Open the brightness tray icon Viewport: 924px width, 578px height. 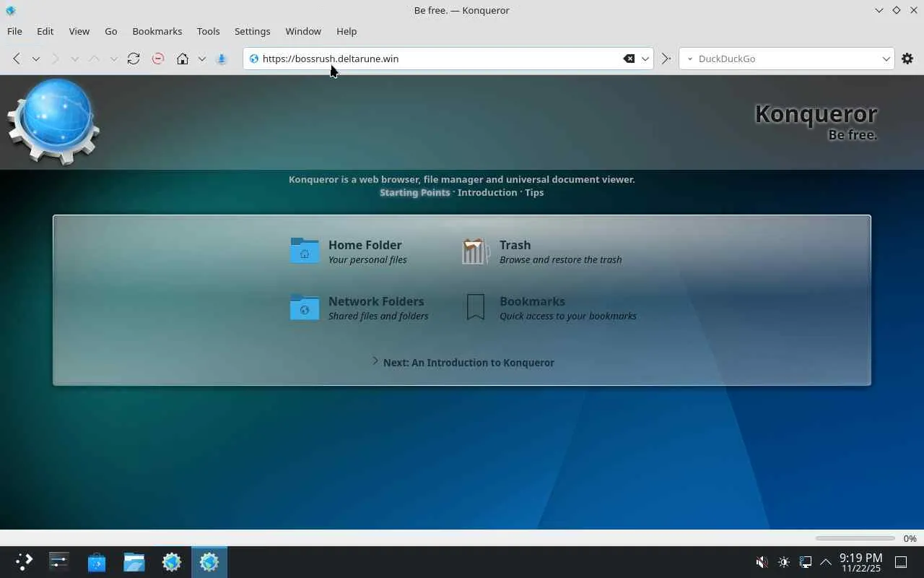point(784,562)
